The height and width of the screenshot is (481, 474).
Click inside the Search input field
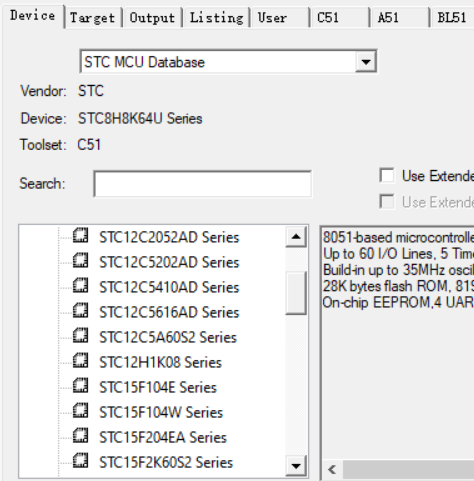click(x=203, y=184)
